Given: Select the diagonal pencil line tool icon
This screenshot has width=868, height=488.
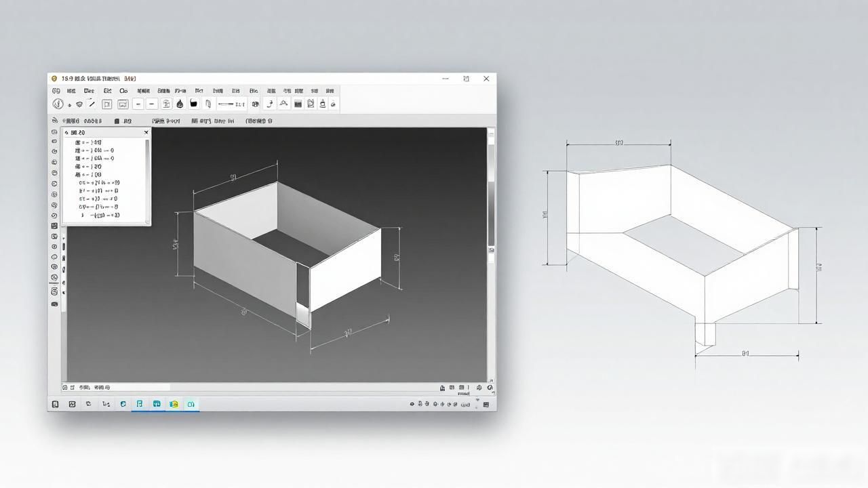Looking at the screenshot, I should tap(92, 103).
